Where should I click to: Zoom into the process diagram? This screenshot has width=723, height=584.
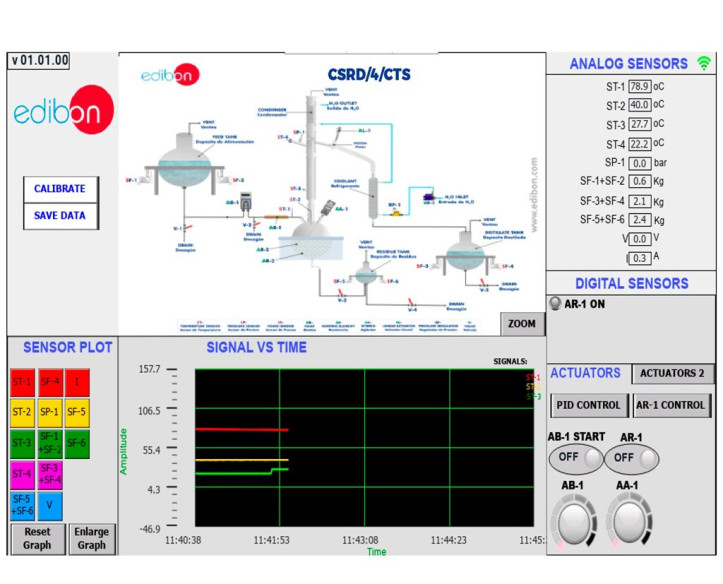point(522,324)
